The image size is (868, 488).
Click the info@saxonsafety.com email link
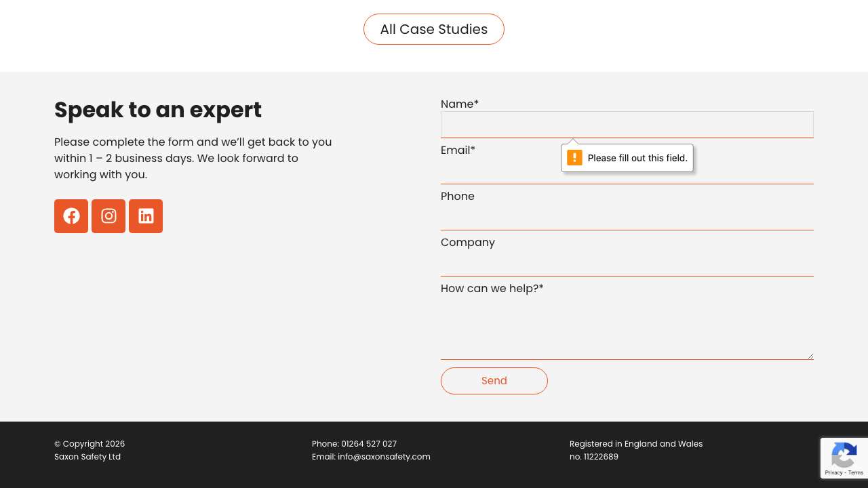pos(384,457)
